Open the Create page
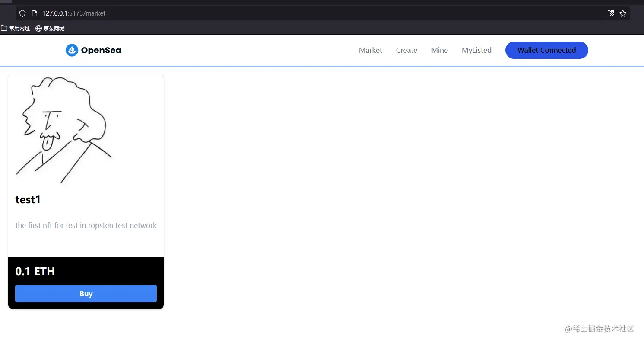Image resolution: width=644 pixels, height=343 pixels. pos(406,50)
